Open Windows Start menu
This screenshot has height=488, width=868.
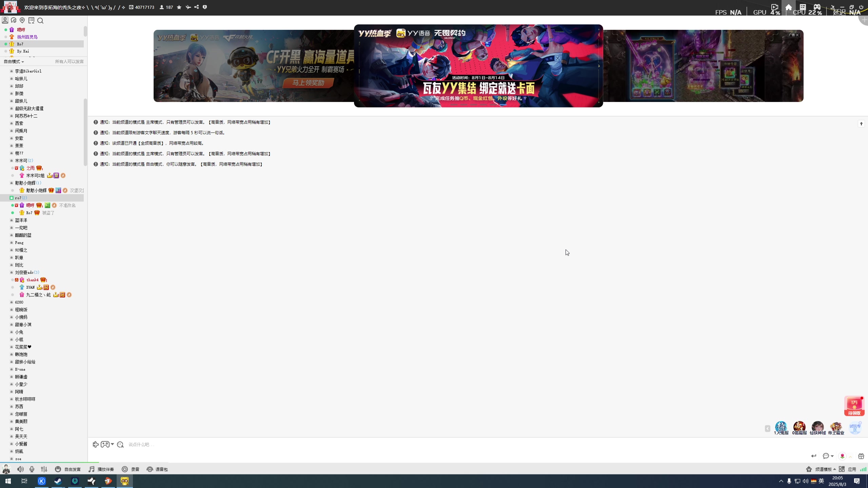[x=8, y=481]
